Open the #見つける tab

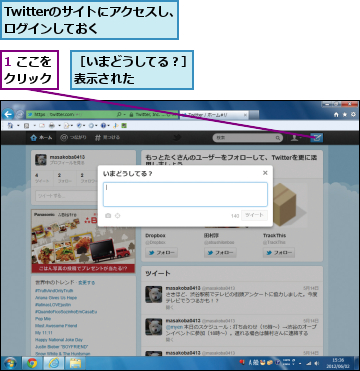[x=107, y=138]
